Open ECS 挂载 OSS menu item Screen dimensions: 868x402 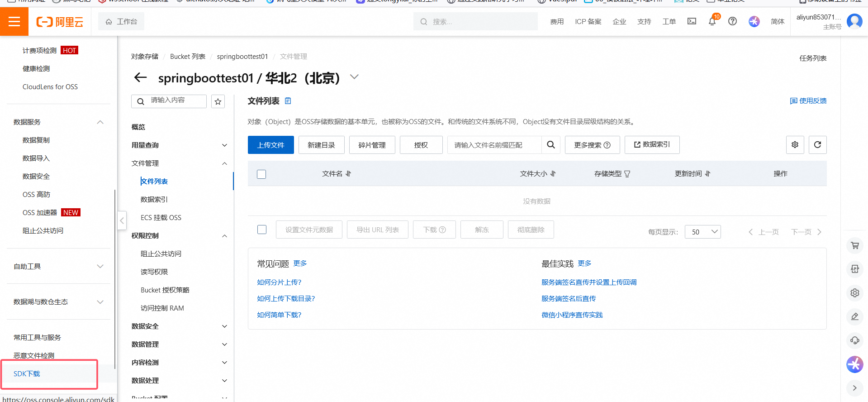(161, 218)
